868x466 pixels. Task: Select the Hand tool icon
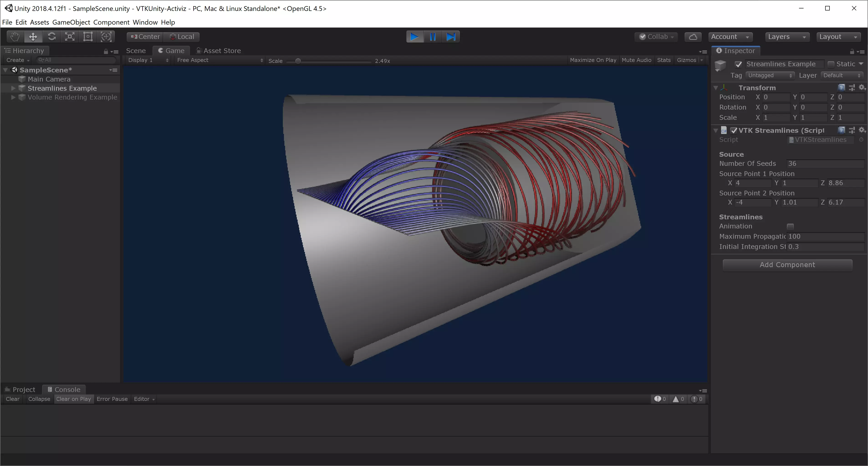[15, 37]
